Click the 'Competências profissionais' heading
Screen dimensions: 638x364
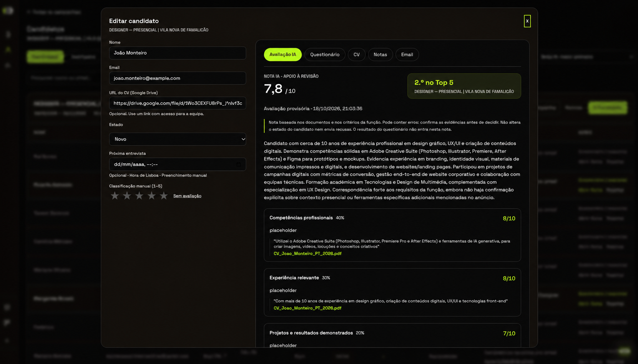point(301,218)
